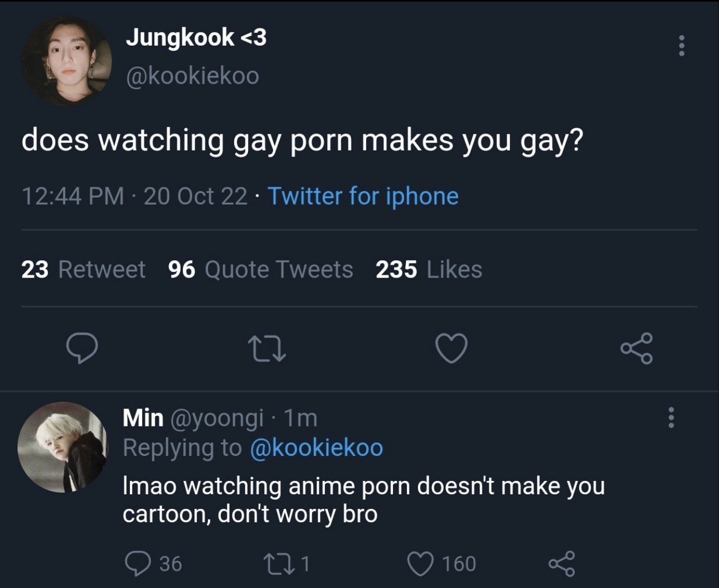Viewport: 719px width, 588px height.
Task: View the 96 Quote Tweets
Action: tap(260, 270)
